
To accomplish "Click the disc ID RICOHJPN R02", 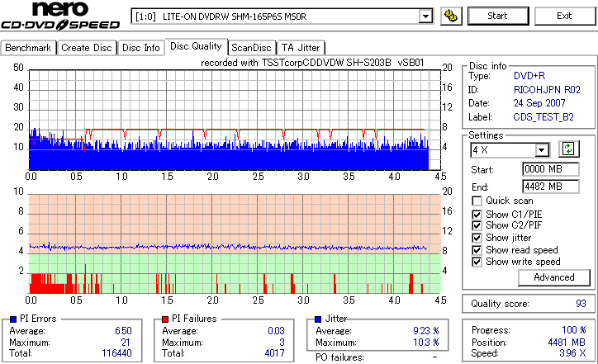I will [x=547, y=90].
